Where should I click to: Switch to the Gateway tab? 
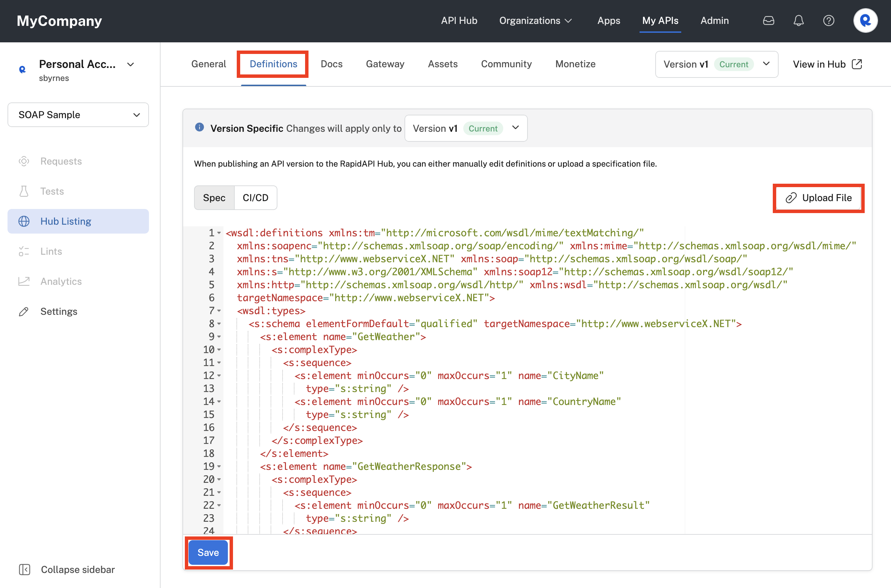[385, 64]
